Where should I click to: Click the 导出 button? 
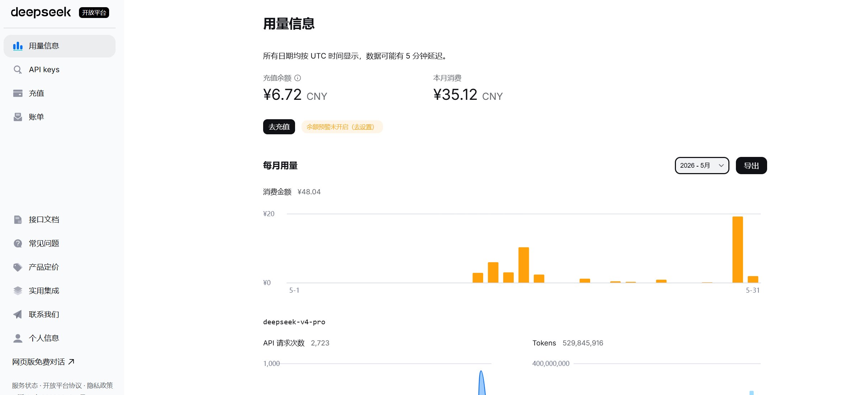[751, 166]
